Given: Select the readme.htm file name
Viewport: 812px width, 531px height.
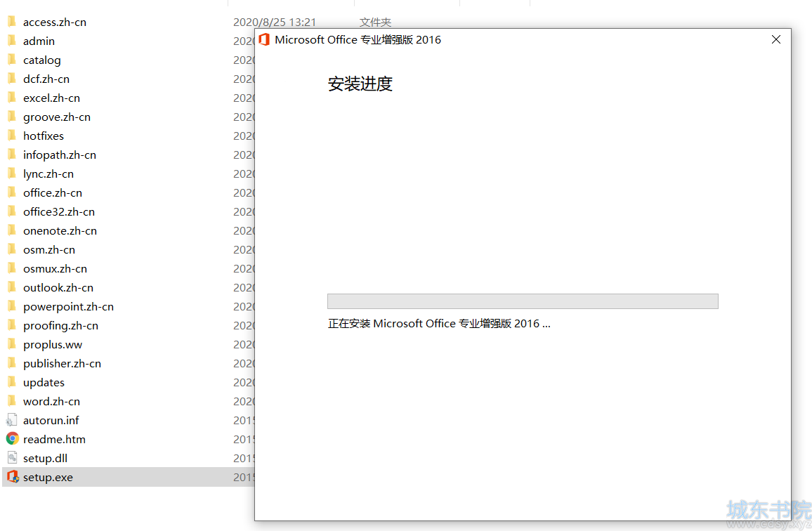Looking at the screenshot, I should (x=54, y=439).
